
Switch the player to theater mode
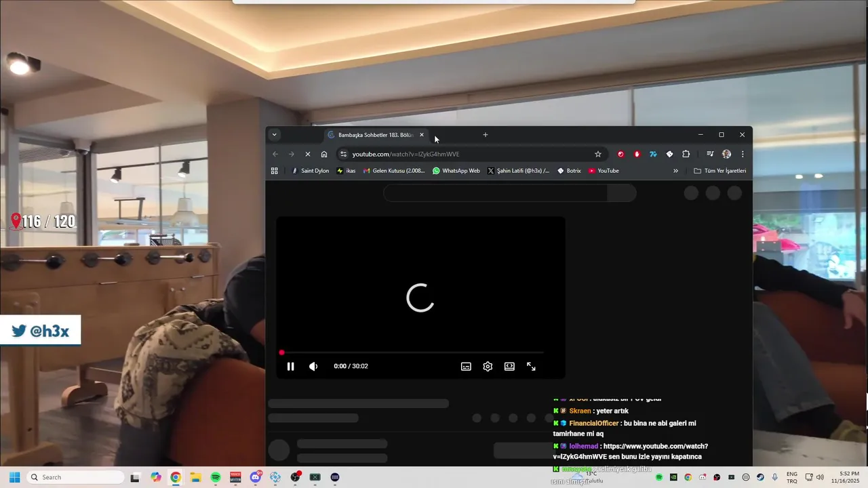point(509,366)
